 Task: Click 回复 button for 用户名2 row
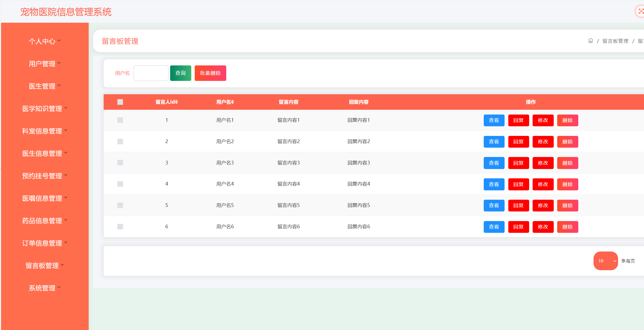pyautogui.click(x=518, y=142)
